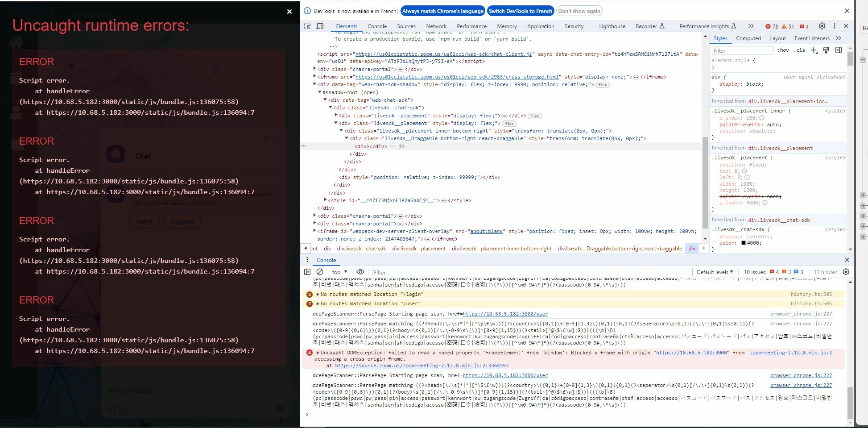Toggle rendering emulations paintbrush icon in Styles
The width and height of the screenshot is (868, 428).
click(x=826, y=50)
